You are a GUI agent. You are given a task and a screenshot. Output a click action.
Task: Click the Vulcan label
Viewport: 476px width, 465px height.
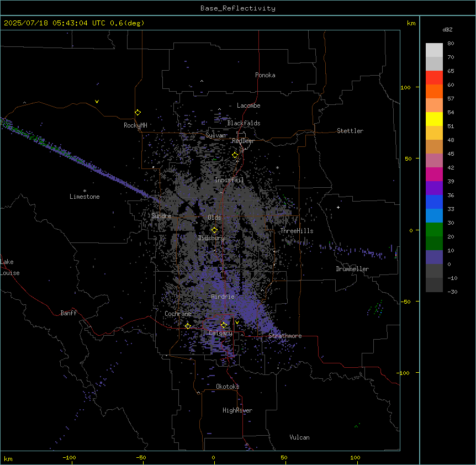tap(300, 437)
